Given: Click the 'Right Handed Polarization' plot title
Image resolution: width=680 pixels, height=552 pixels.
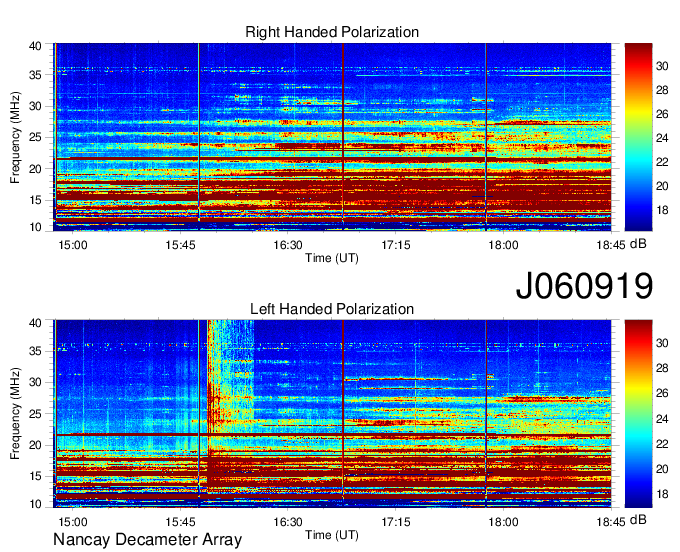Looking at the screenshot, I should click(x=332, y=32).
